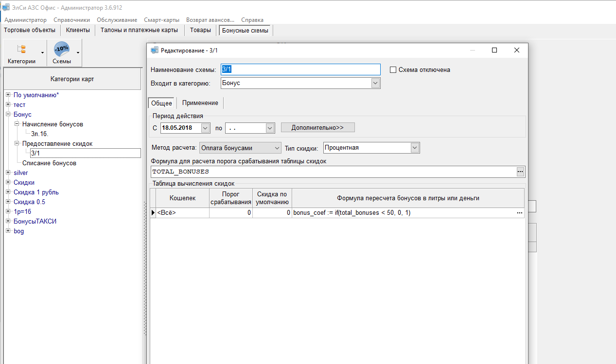Expand the Скидки tree node
Viewport: 616px width, 364px height.
(x=8, y=183)
